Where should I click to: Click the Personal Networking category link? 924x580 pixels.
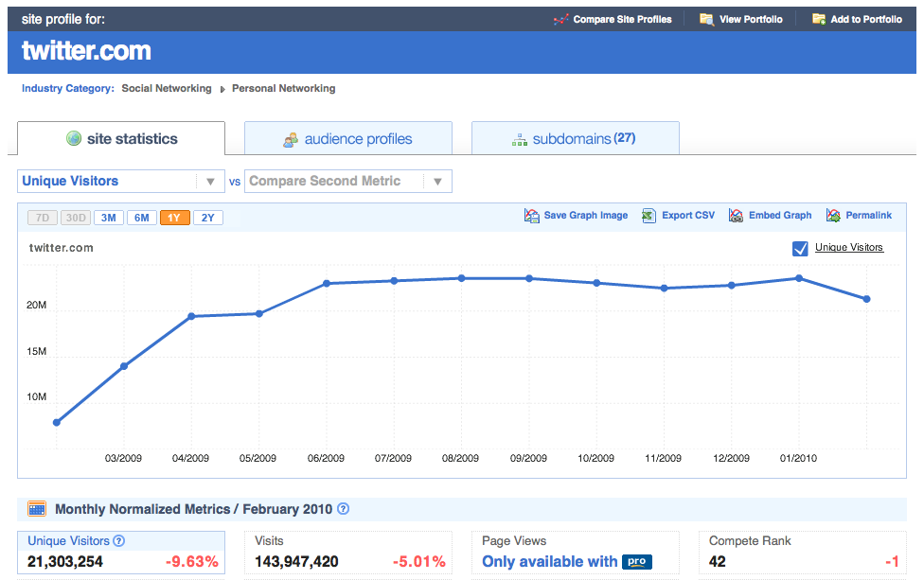point(284,89)
